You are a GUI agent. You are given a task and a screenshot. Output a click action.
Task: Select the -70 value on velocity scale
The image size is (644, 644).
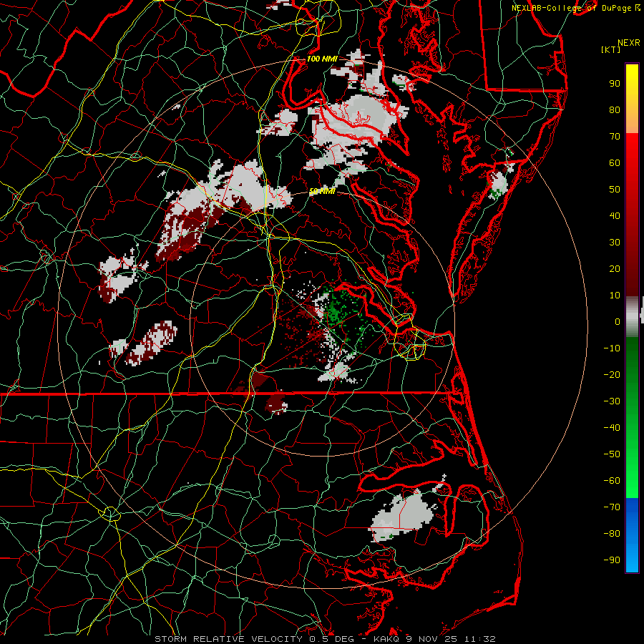click(612, 507)
